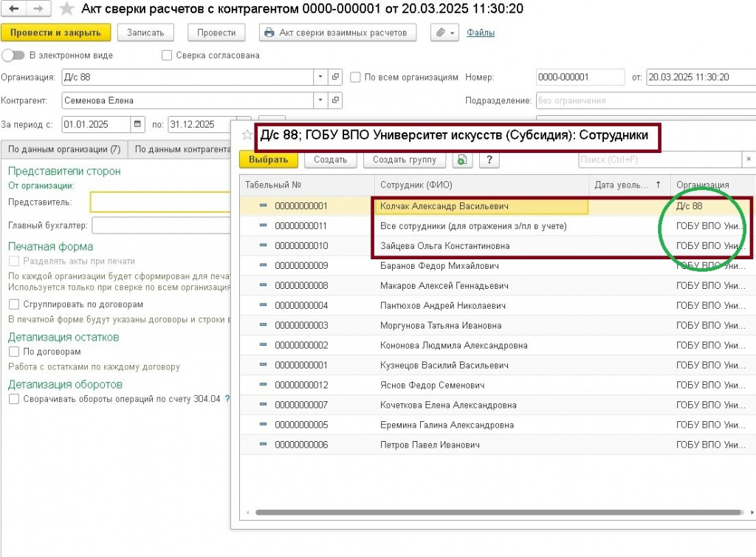The width and height of the screenshot is (756, 557).
Task: Open the paperclip attachments menu
Action: (x=444, y=33)
